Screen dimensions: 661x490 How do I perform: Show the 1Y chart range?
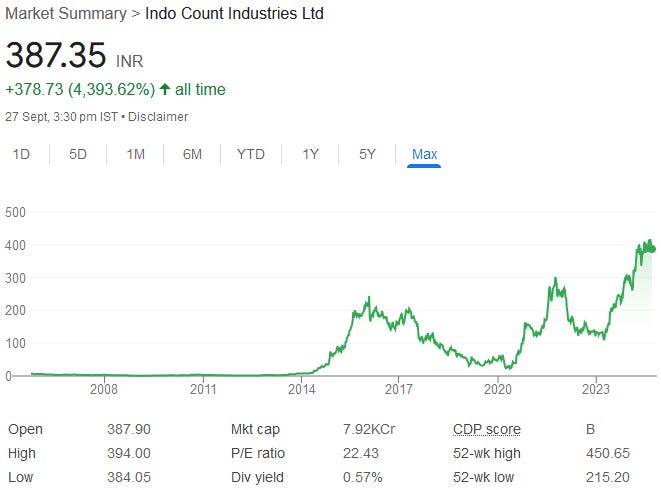click(310, 154)
